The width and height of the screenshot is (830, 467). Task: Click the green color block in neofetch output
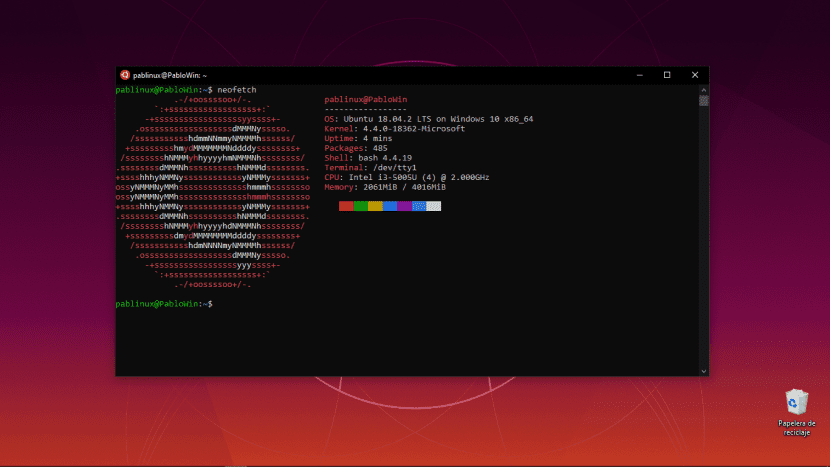pyautogui.click(x=361, y=206)
